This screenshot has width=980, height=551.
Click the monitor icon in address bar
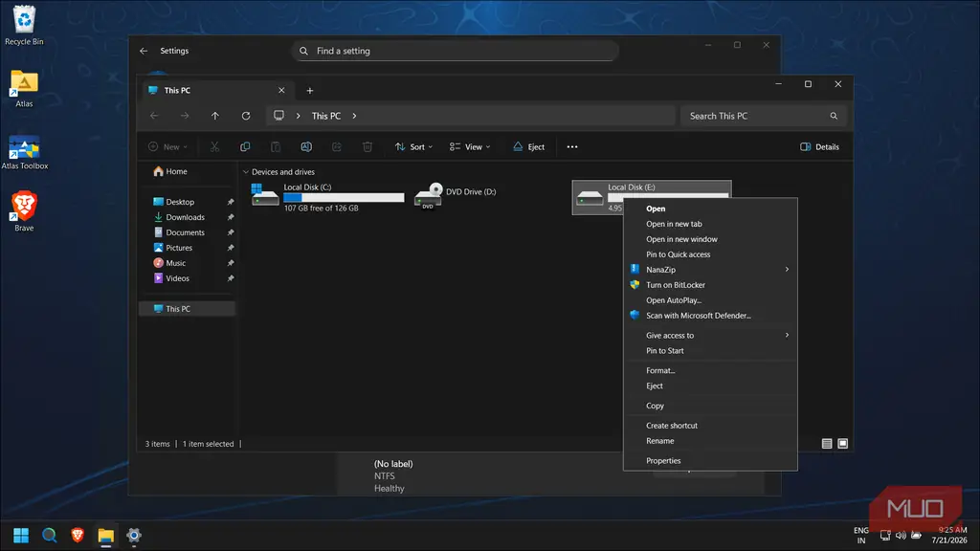[x=278, y=116]
